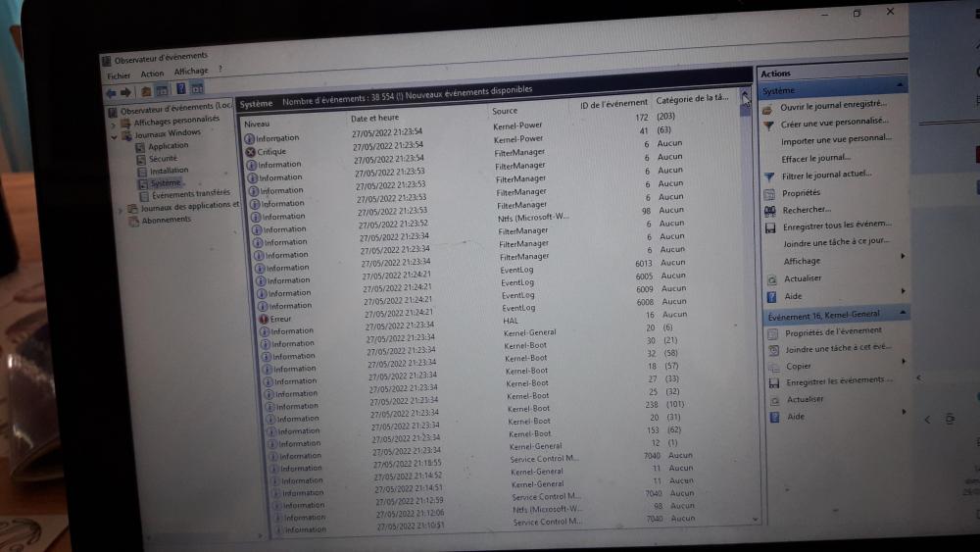Click the Créer une vue personnalisée icon
The height and width of the screenshot is (552, 980).
point(768,125)
